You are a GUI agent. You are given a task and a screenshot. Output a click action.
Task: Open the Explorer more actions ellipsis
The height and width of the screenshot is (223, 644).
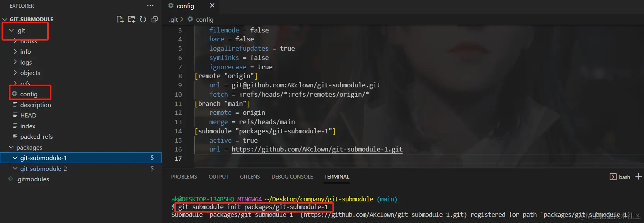(x=150, y=5)
